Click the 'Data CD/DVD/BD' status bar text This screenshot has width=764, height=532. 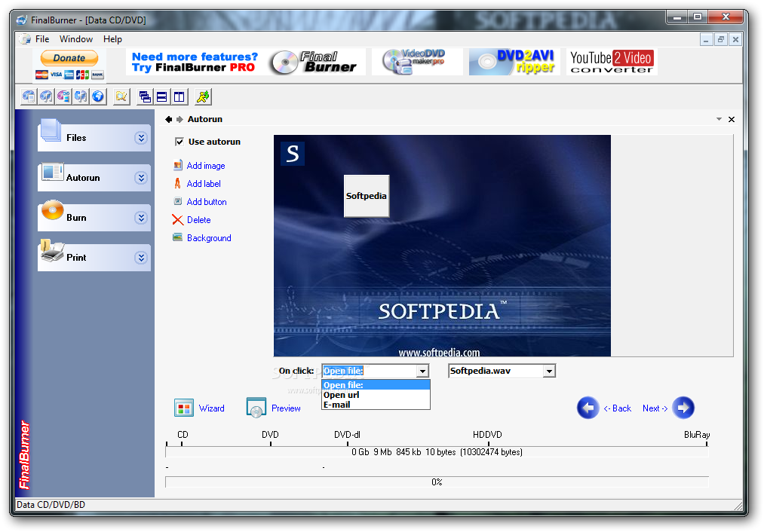coord(51,505)
